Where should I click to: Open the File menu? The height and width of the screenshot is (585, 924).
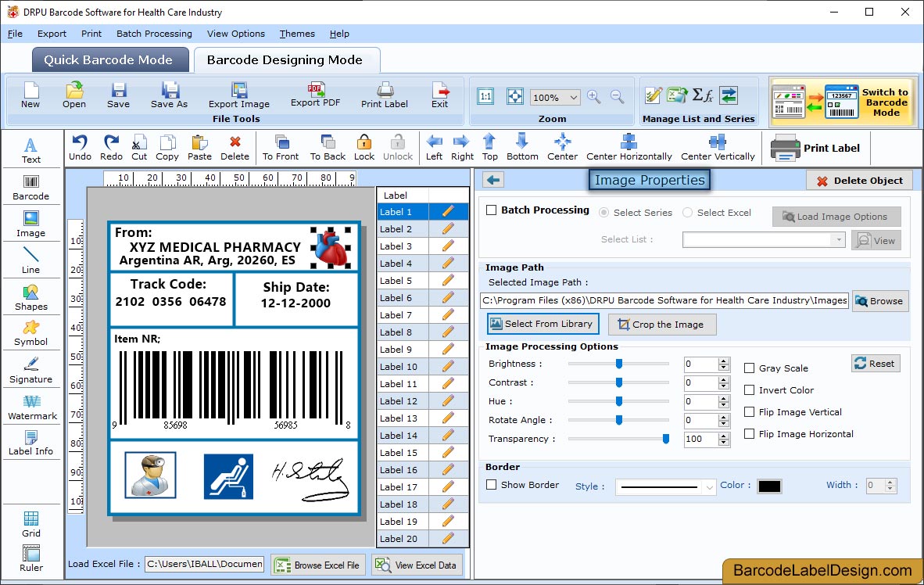pos(15,34)
